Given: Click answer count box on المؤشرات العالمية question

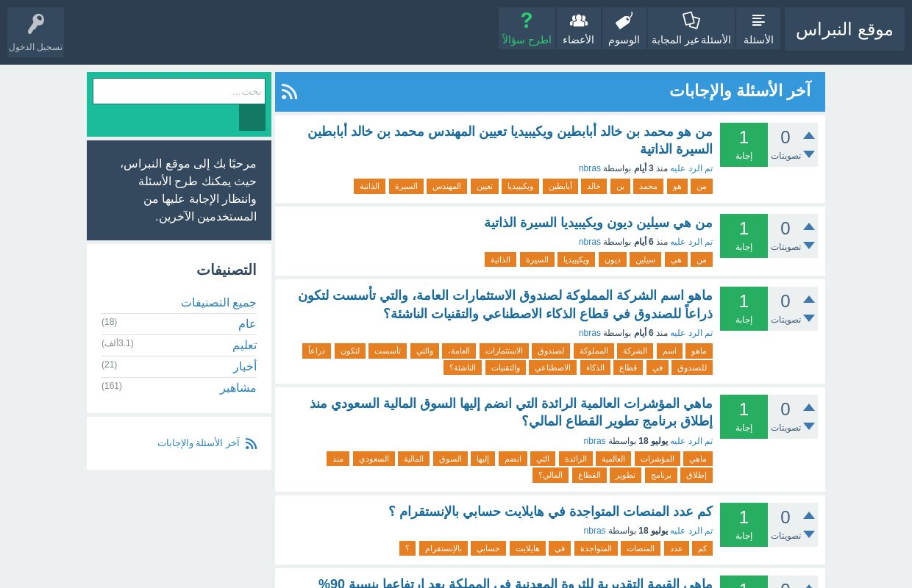Looking at the screenshot, I should click(x=744, y=417).
